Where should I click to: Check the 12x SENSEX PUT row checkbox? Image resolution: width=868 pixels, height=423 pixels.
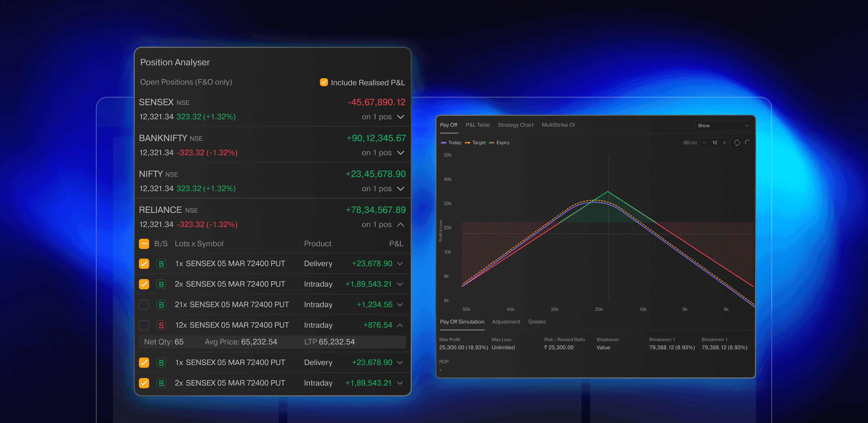click(x=144, y=325)
